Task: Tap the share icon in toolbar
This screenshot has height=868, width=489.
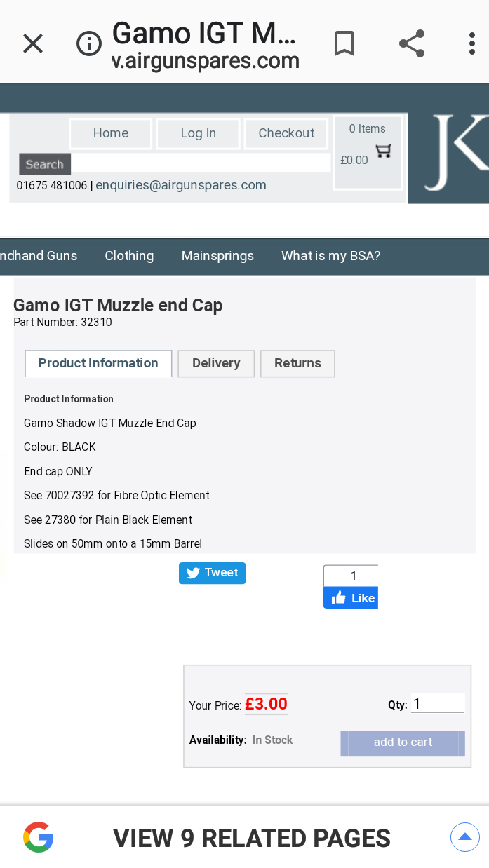Action: click(x=412, y=43)
